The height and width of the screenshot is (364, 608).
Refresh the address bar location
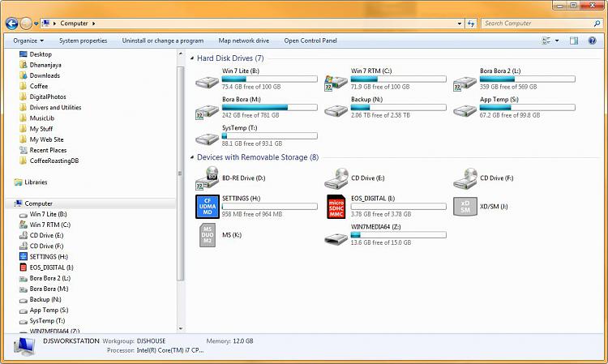pos(471,24)
